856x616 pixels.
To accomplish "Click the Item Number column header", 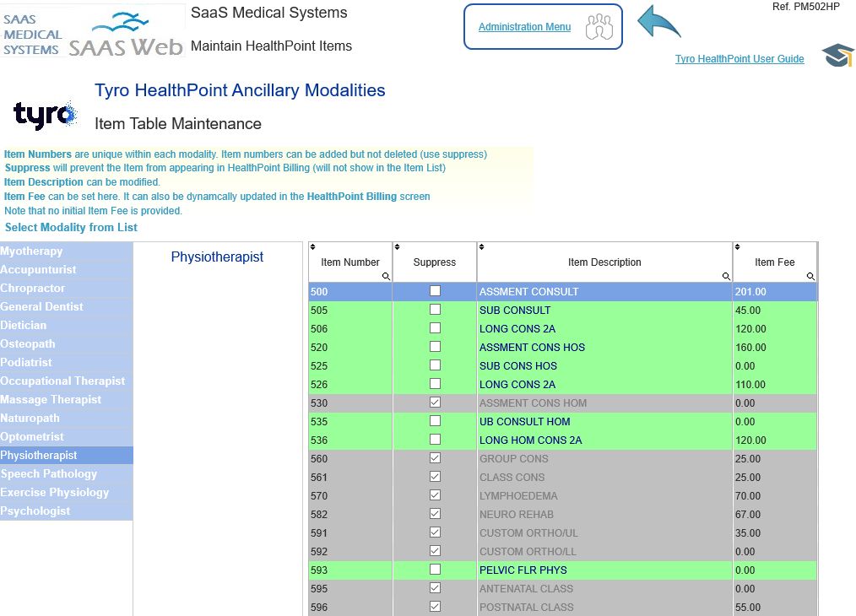I will pyautogui.click(x=350, y=262).
